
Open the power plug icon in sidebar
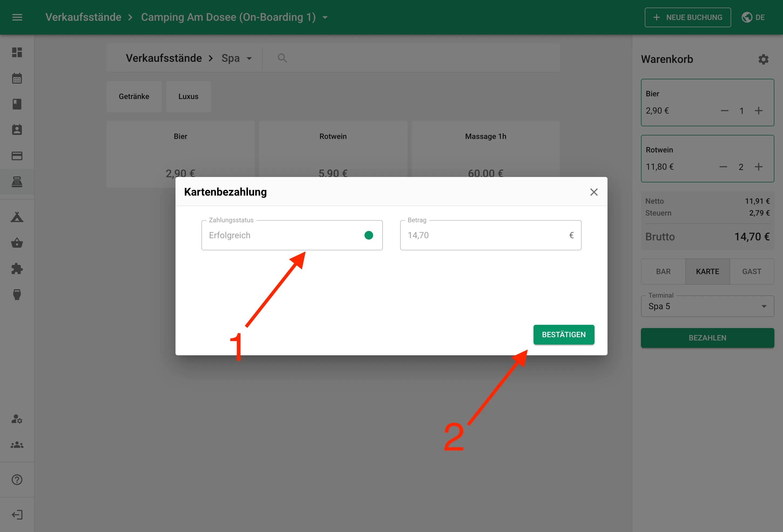click(x=17, y=295)
